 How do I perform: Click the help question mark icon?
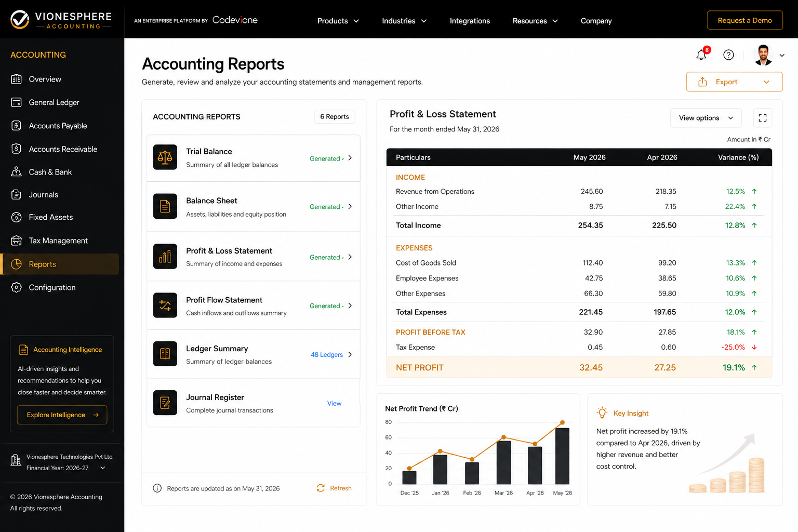[728, 55]
